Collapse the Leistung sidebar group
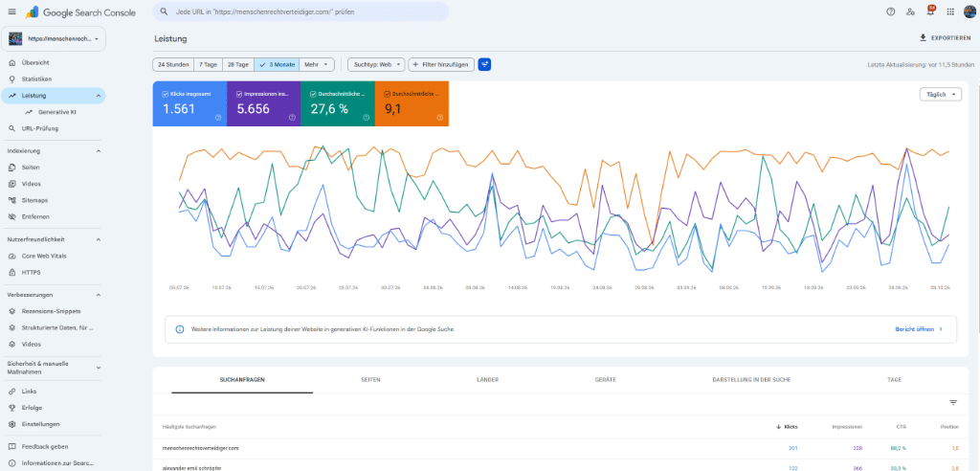 coord(99,96)
